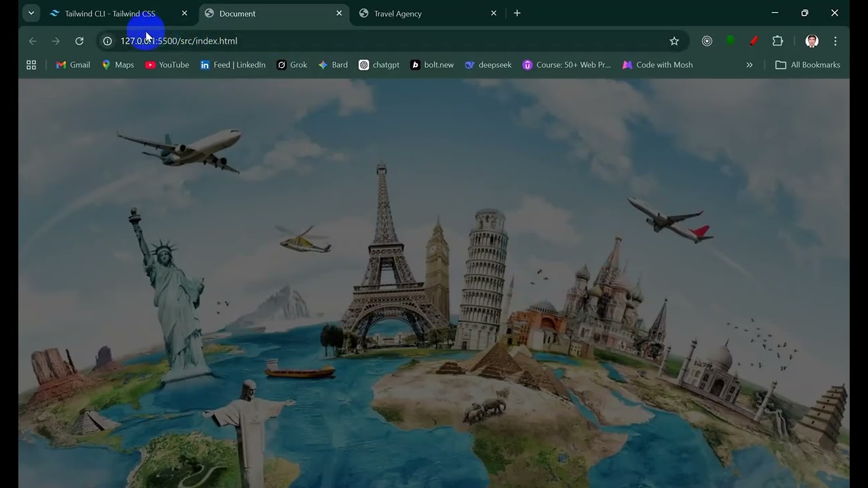Image resolution: width=868 pixels, height=488 pixels.
Task: Close the Travel Agency tab
Action: tap(494, 14)
